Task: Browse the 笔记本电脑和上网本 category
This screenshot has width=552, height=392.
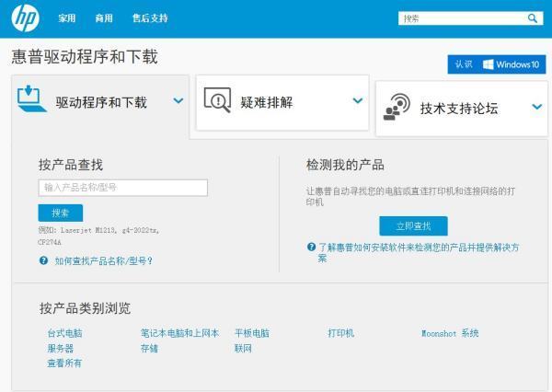Action: point(180,333)
